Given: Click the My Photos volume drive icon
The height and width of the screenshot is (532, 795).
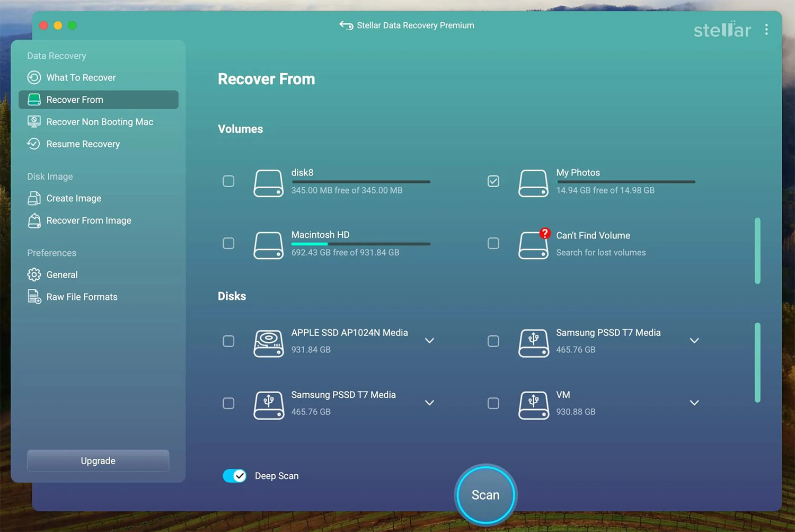Looking at the screenshot, I should click(533, 183).
